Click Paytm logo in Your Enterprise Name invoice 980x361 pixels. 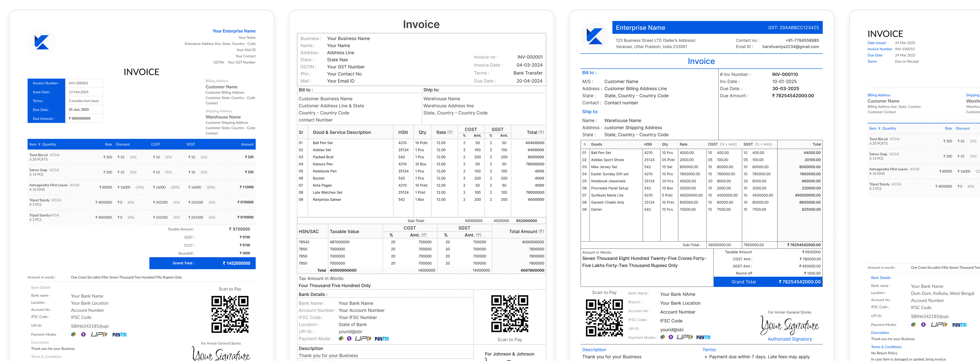tap(119, 334)
